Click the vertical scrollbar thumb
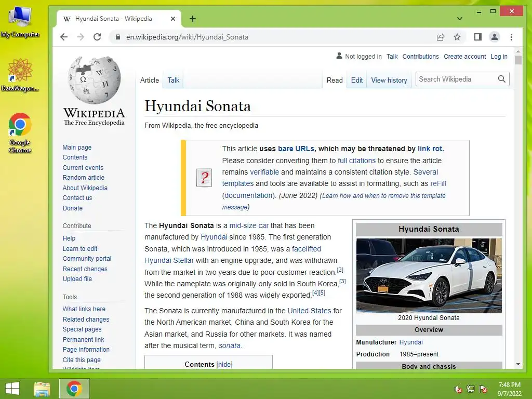This screenshot has height=399, width=532. (518, 60)
